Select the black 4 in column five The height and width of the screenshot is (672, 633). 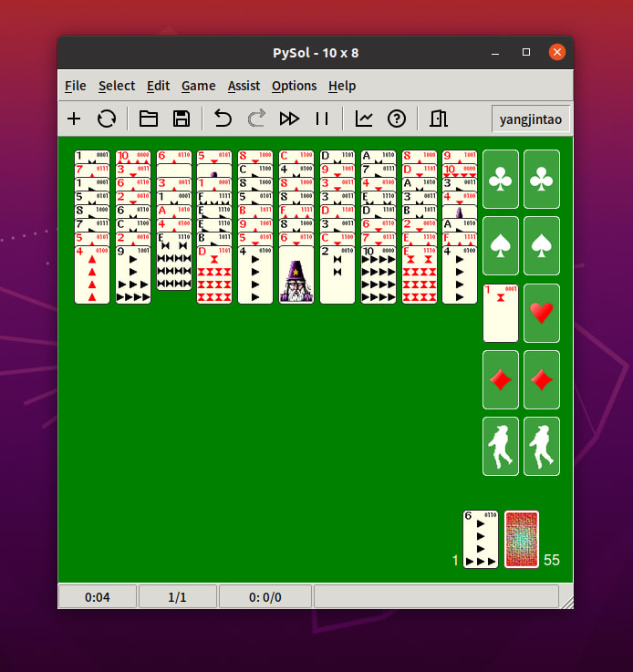[255, 275]
